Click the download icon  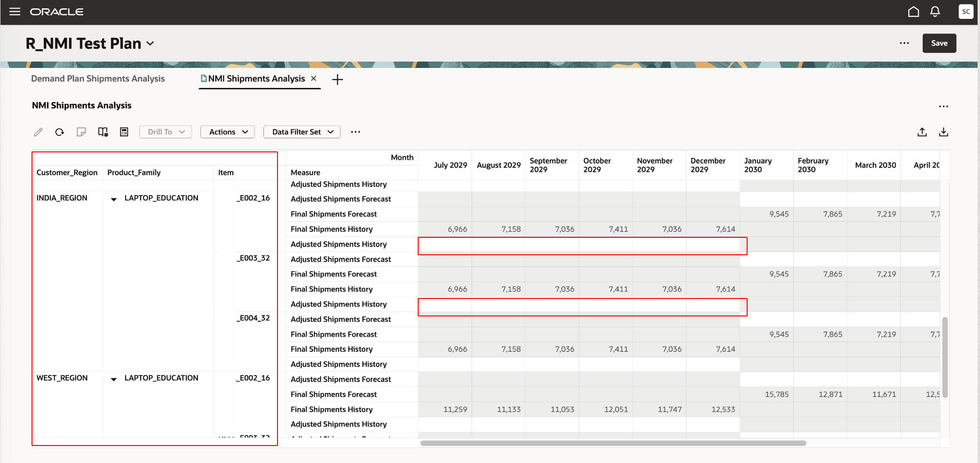pyautogui.click(x=944, y=132)
